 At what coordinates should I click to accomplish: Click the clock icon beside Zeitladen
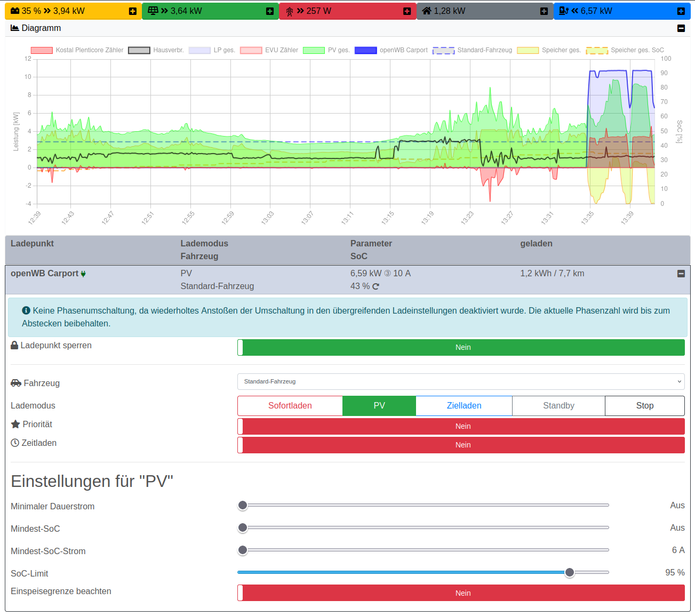click(15, 443)
